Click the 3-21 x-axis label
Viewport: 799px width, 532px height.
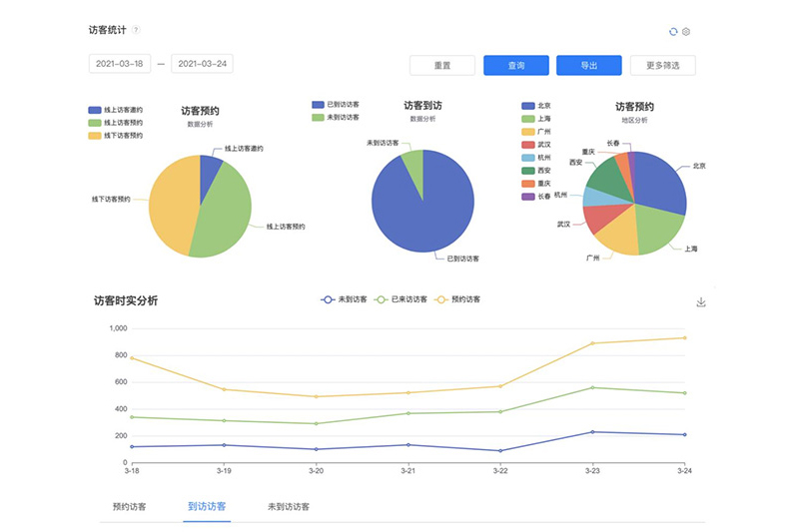408,471
